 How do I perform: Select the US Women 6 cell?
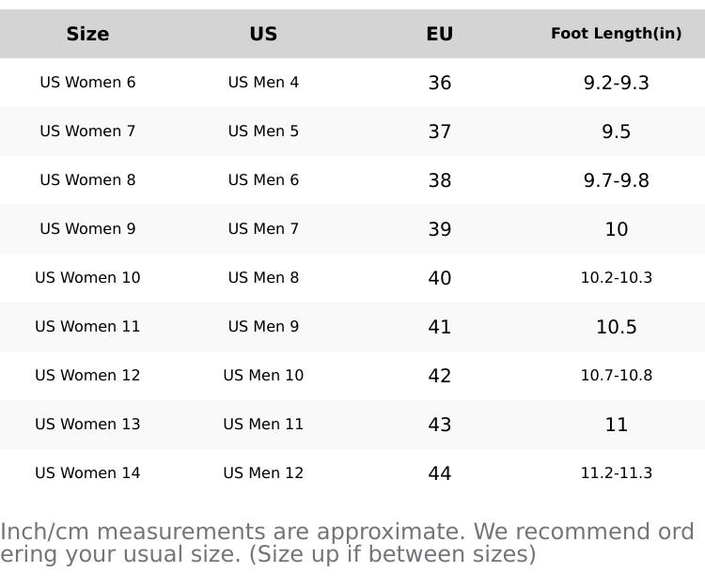coord(87,83)
